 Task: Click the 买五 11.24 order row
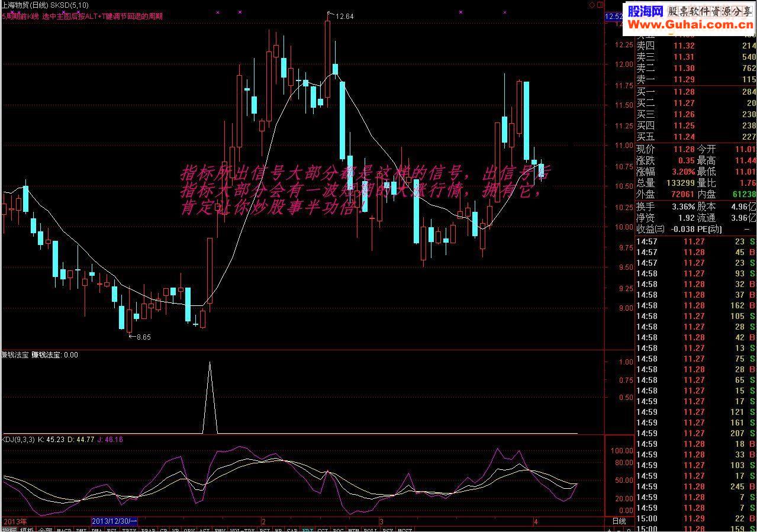[696, 137]
